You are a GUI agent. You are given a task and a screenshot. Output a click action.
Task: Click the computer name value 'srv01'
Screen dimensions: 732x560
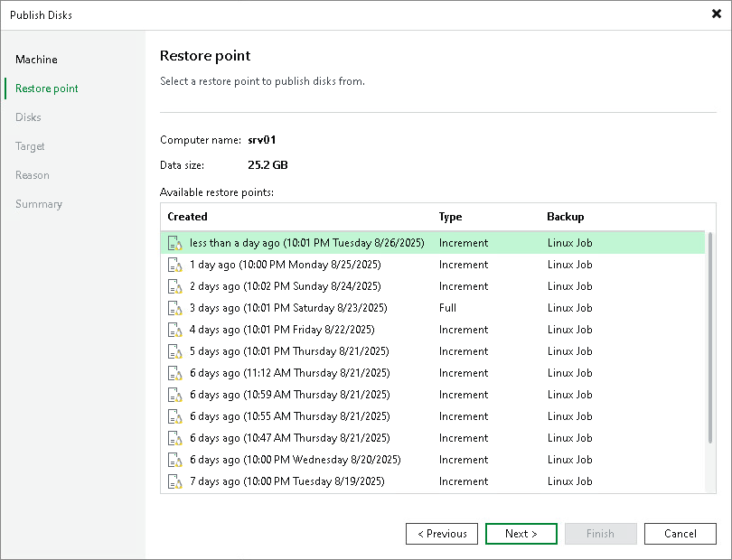[262, 140]
